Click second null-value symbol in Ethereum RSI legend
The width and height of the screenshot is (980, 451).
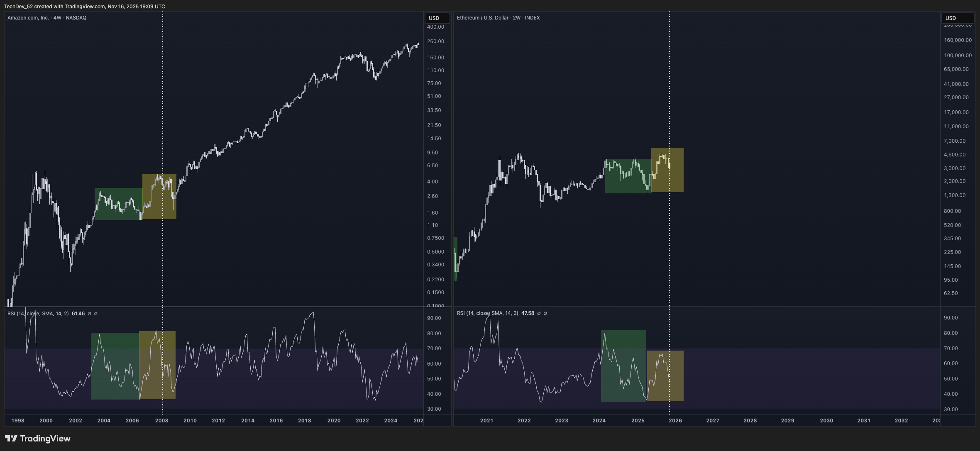(x=545, y=313)
